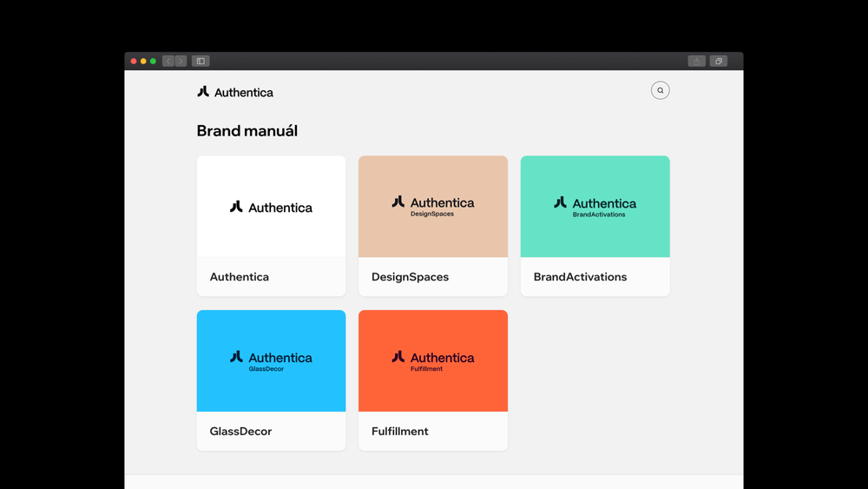Click the Fulfillment card title label

click(x=399, y=432)
